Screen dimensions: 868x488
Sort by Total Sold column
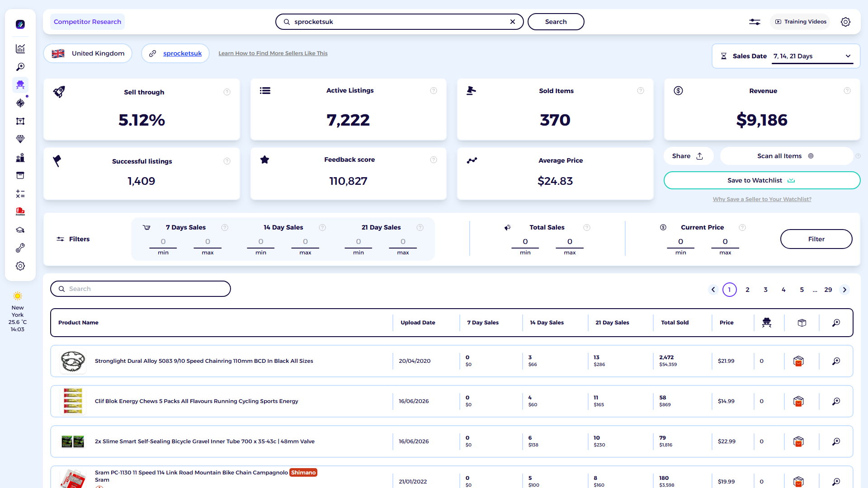coord(675,323)
